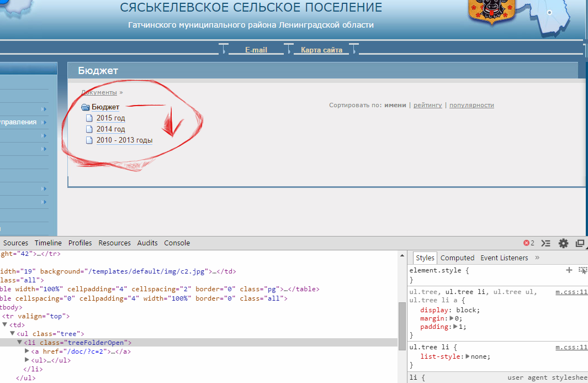Expand the list-style property triangle
The width and height of the screenshot is (588, 383).
[468, 356]
